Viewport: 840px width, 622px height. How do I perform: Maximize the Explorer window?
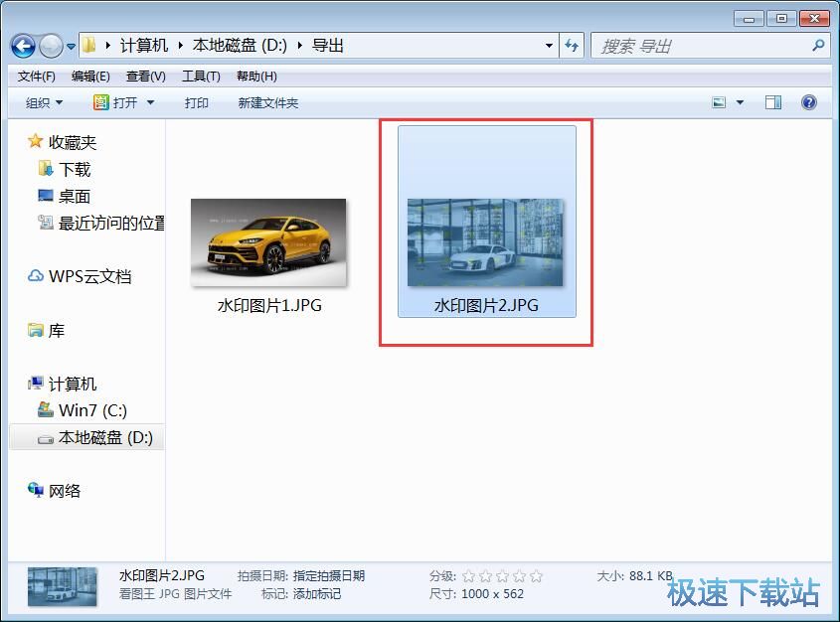(x=781, y=19)
